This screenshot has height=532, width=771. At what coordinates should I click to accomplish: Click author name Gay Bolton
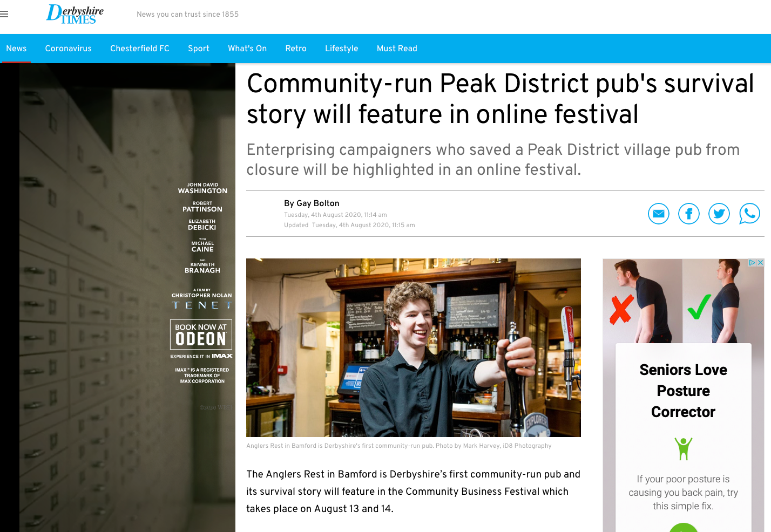tap(317, 203)
